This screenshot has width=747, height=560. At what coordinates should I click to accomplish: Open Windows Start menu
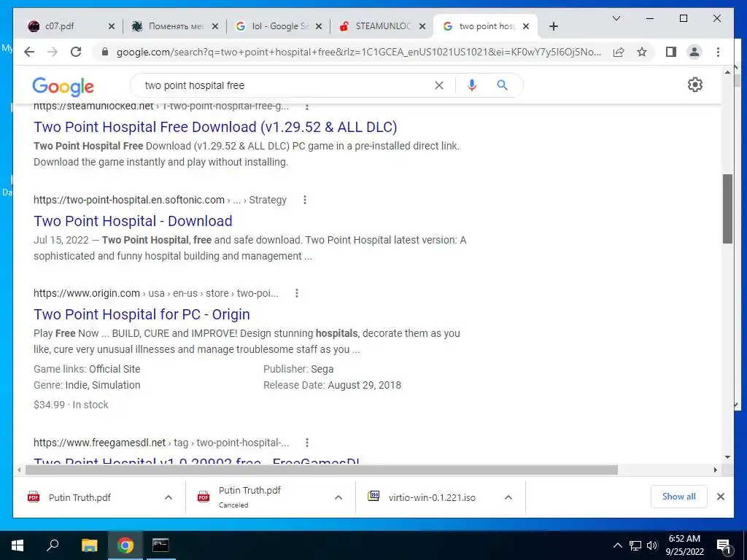(18, 545)
